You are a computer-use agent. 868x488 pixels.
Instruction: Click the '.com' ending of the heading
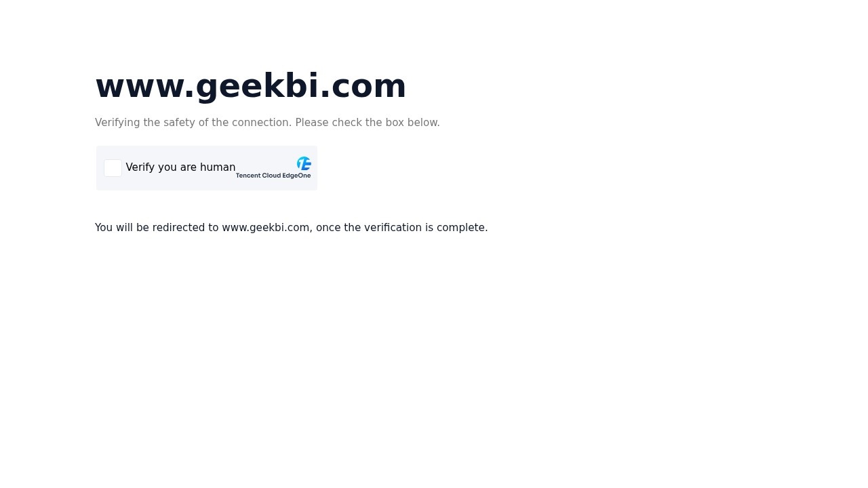coord(363,86)
